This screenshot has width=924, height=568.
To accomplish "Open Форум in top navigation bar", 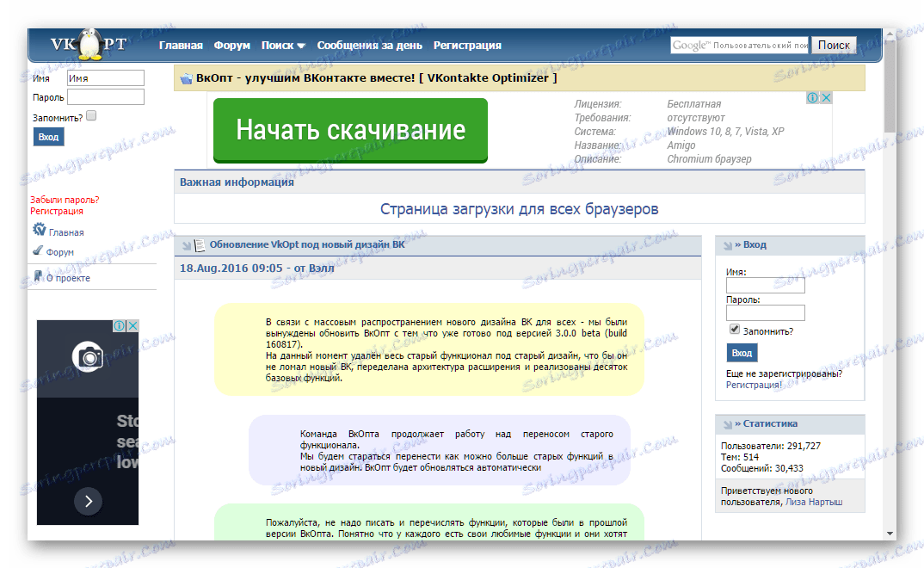I will (x=232, y=46).
